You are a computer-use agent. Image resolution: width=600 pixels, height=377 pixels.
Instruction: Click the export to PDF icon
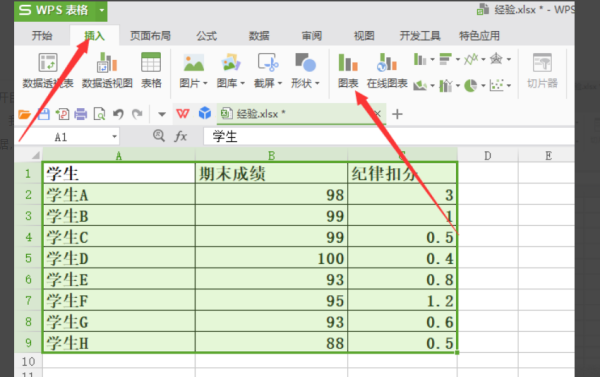[62, 114]
